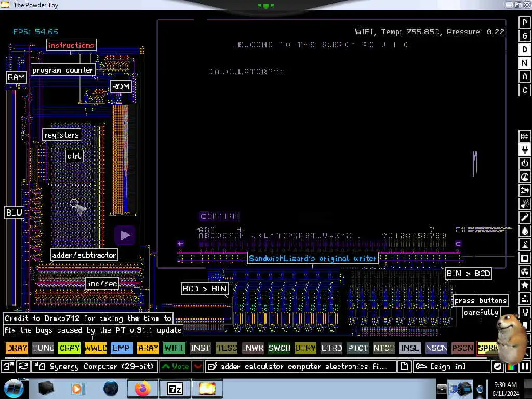Select the TESC element

click(x=227, y=348)
